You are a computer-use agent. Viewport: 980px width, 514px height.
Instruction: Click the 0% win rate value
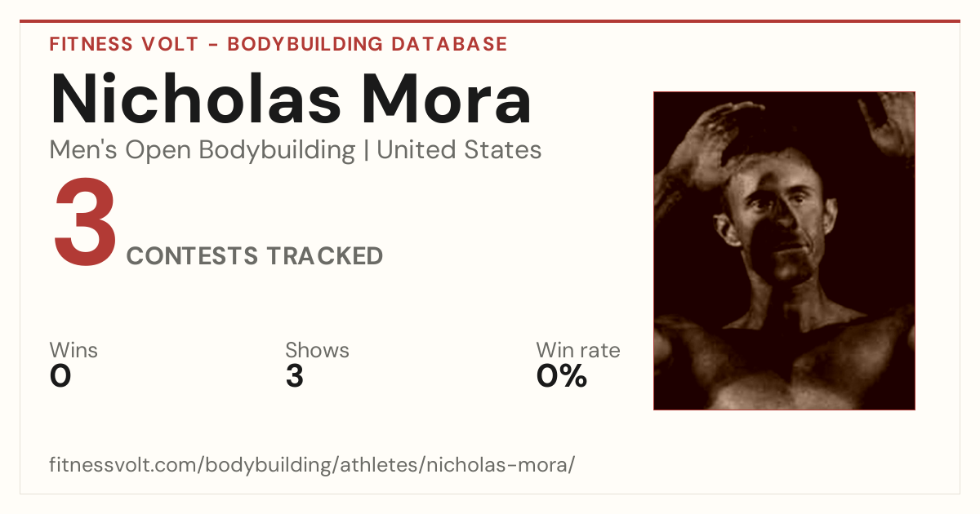(x=562, y=376)
